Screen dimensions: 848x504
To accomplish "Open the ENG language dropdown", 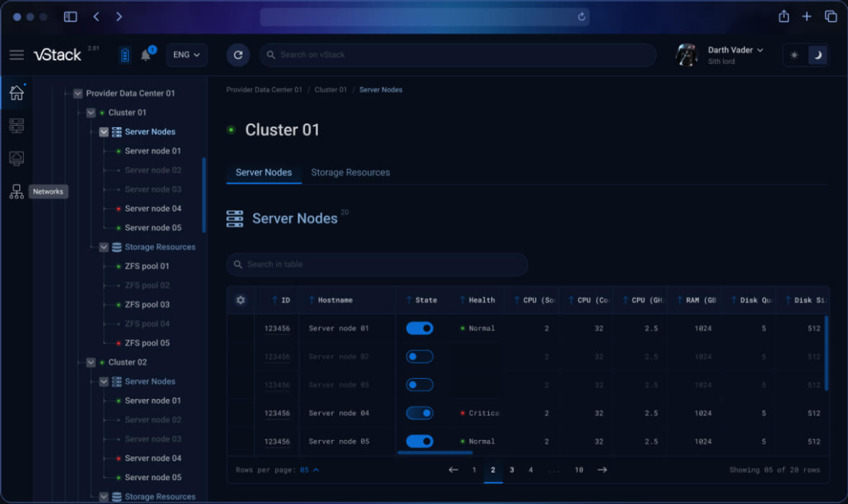I will [186, 55].
